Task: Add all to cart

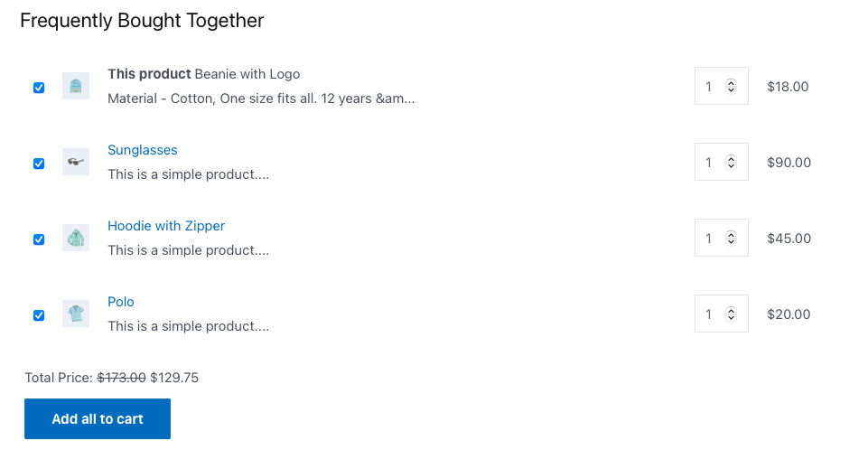Action: [x=98, y=419]
